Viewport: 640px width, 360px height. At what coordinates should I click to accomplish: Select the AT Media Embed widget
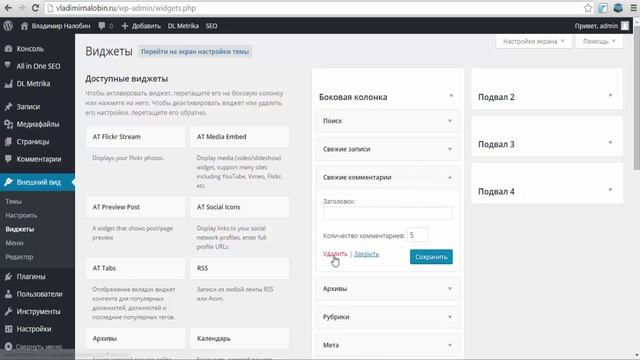pyautogui.click(x=240, y=137)
